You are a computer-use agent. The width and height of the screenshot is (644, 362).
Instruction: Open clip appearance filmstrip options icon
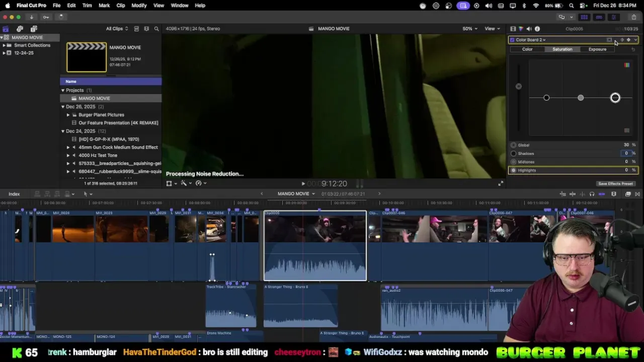click(146, 29)
